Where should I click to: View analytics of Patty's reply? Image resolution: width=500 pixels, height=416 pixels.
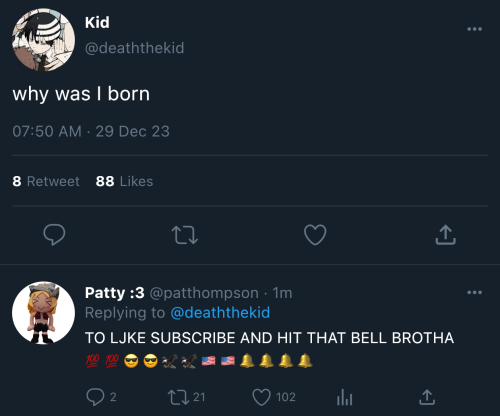pos(344,397)
